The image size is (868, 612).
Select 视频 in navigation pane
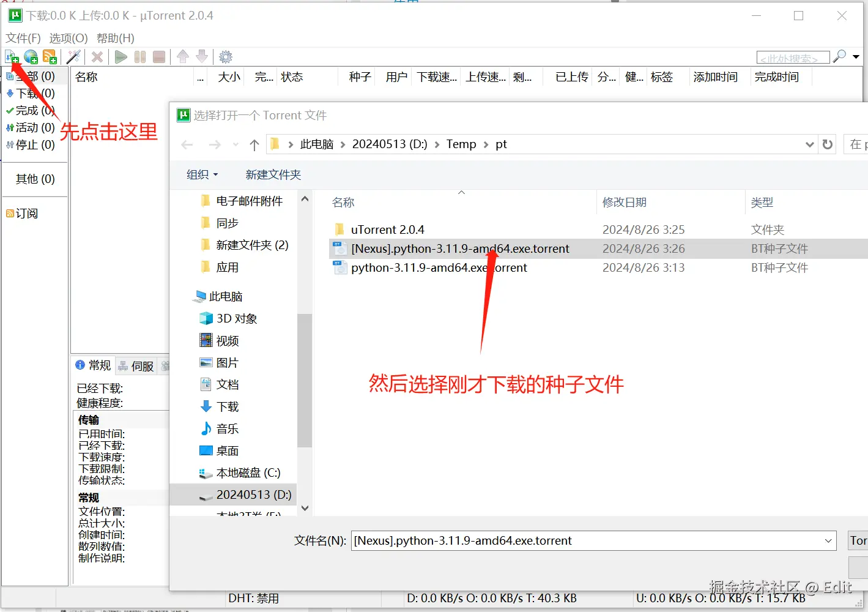[220, 341]
